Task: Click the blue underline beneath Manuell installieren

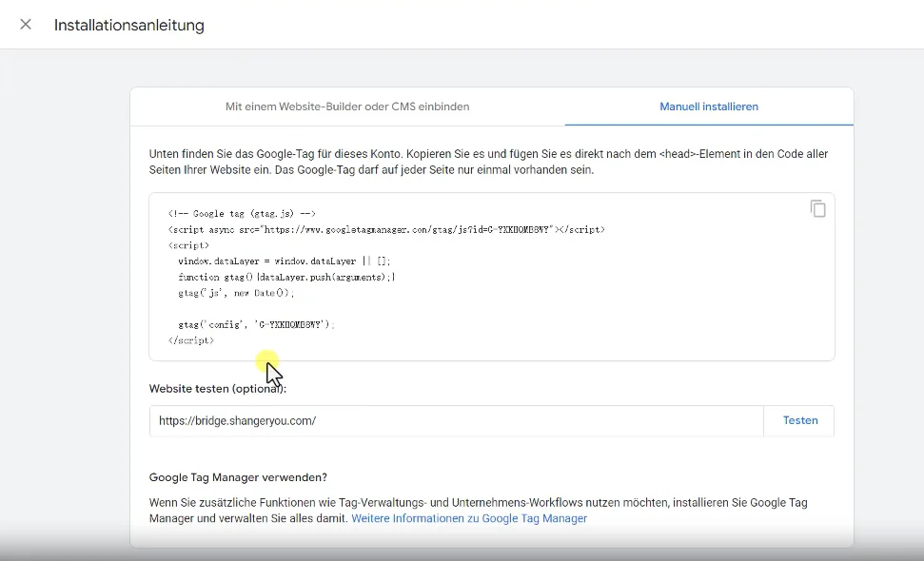Action: coord(709,124)
